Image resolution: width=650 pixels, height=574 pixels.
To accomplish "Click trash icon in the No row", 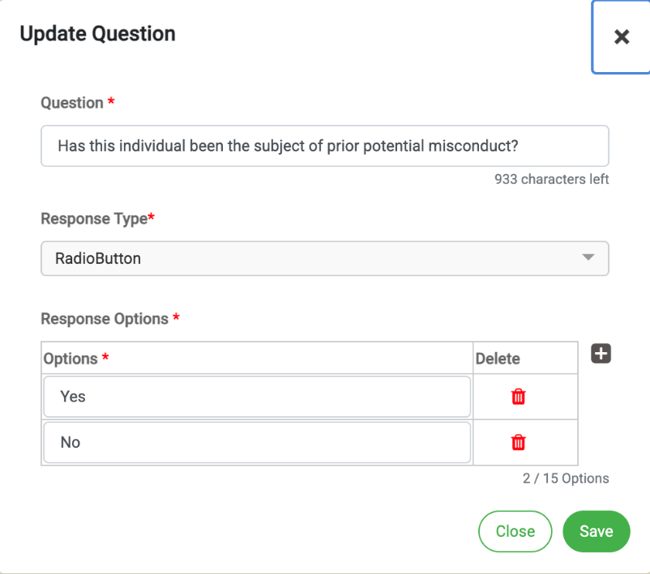I will (x=518, y=443).
